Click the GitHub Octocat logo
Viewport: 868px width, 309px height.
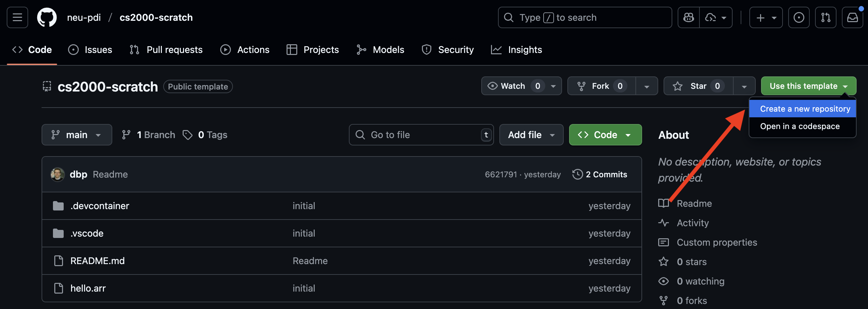click(x=47, y=17)
